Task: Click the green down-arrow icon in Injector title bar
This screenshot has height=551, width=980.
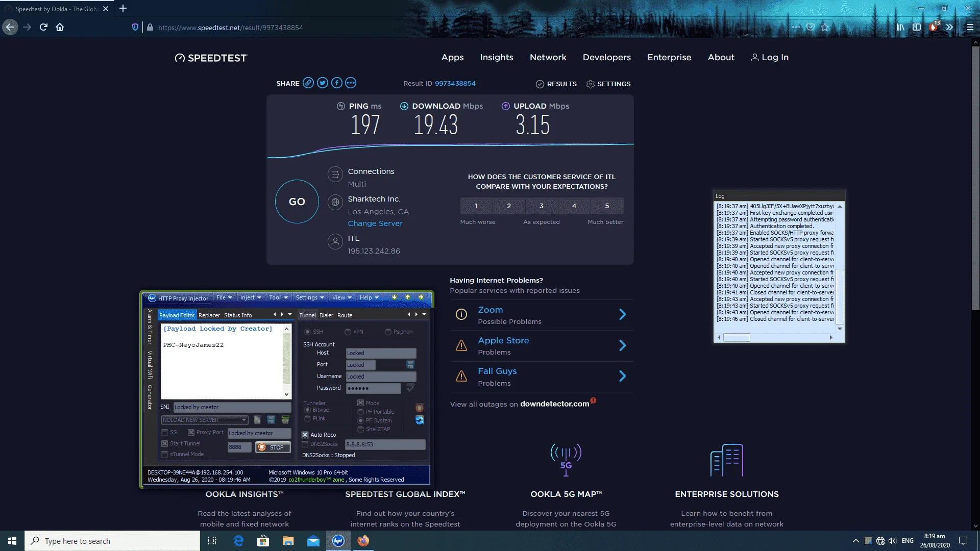Action: point(394,297)
